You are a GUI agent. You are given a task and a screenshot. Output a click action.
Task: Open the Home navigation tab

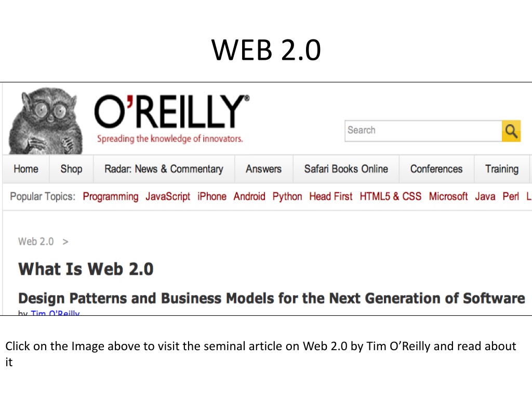click(26, 169)
